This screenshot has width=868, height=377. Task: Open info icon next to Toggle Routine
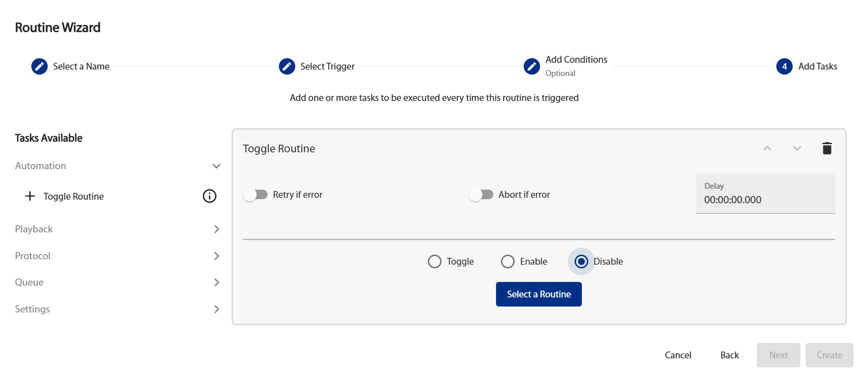(209, 196)
